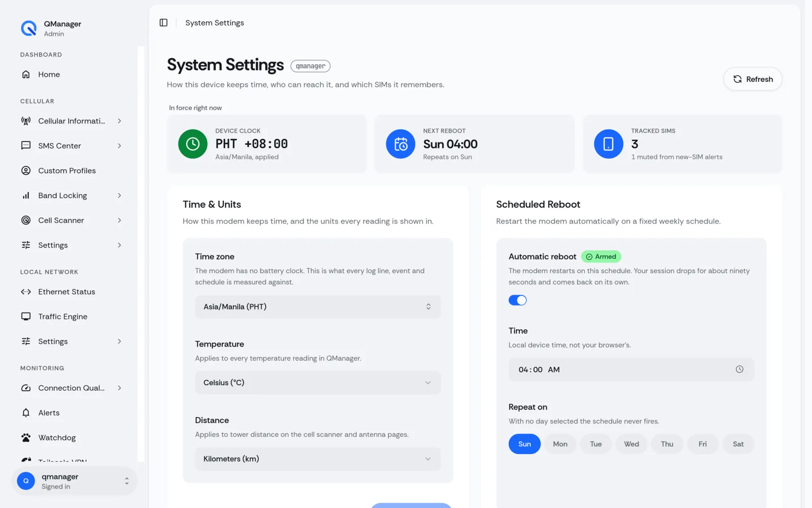Open the qmanager account menu
The width and height of the screenshot is (812, 508).
tap(74, 481)
